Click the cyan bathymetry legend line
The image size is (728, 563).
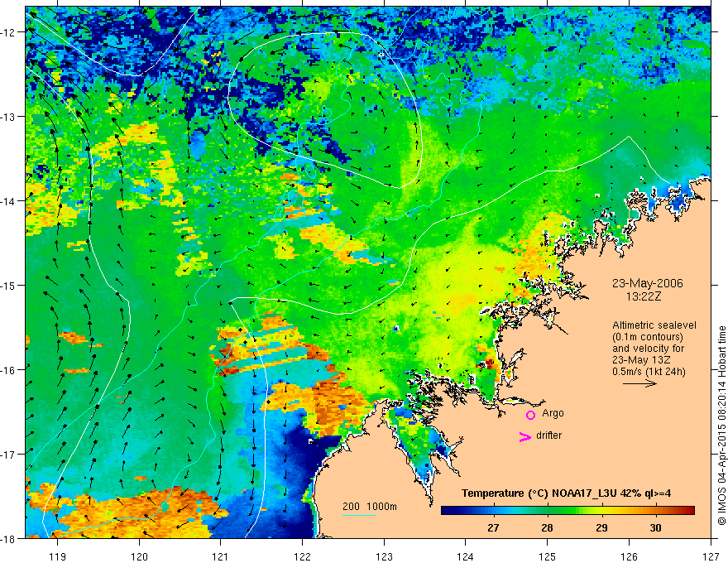(x=358, y=515)
